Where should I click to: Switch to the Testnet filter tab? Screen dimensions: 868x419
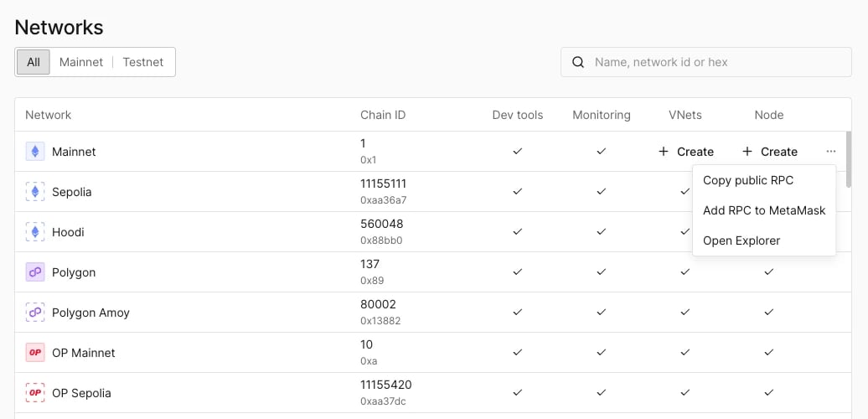142,62
